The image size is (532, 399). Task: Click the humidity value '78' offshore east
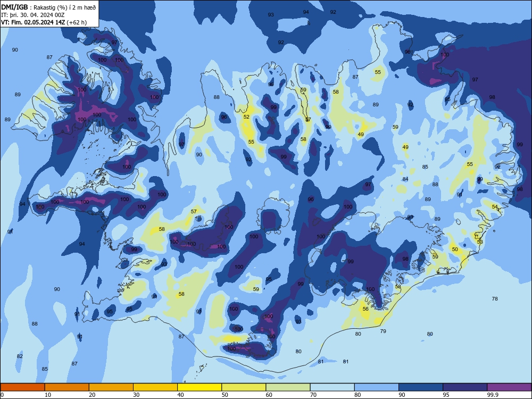[495, 298]
